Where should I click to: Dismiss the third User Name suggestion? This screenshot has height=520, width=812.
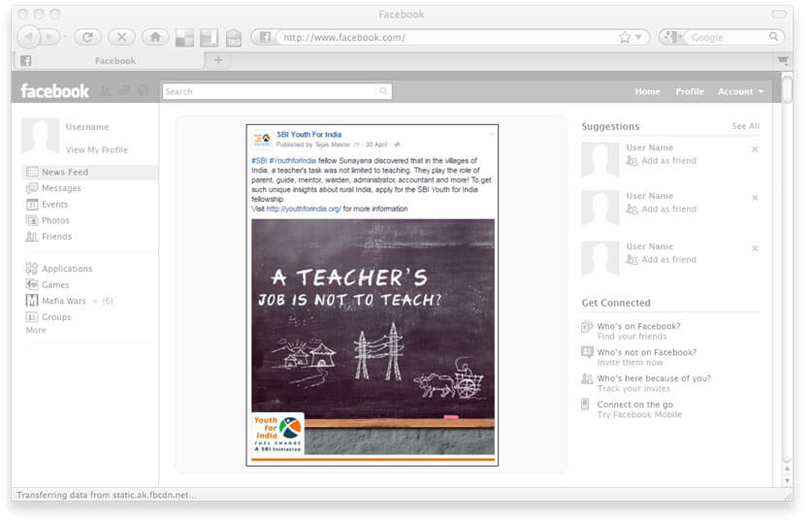pos(755,248)
